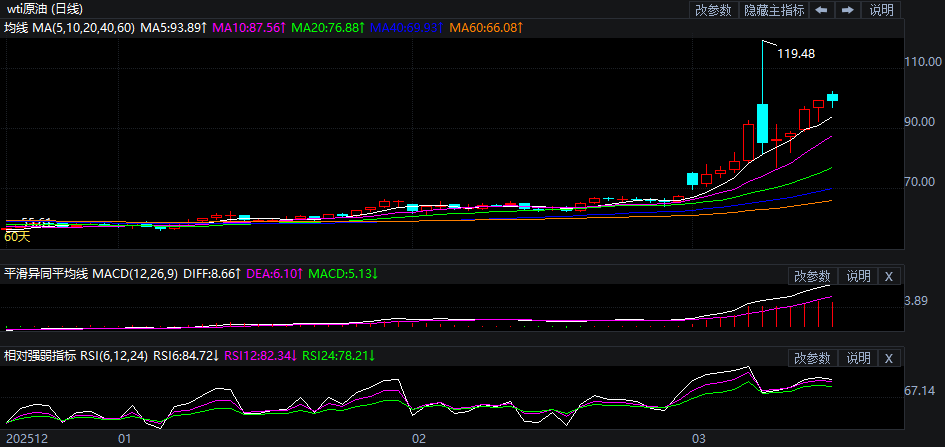945x447 pixels.
Task: Click the RSI6:84.72 value label
Action: click(180, 355)
